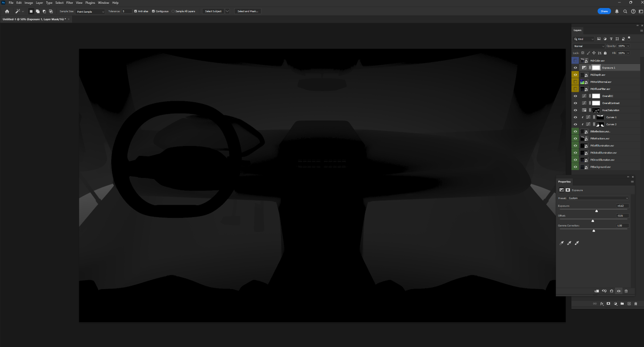Select the Magic Wand tool preset icon
The image size is (644, 347).
(x=18, y=11)
